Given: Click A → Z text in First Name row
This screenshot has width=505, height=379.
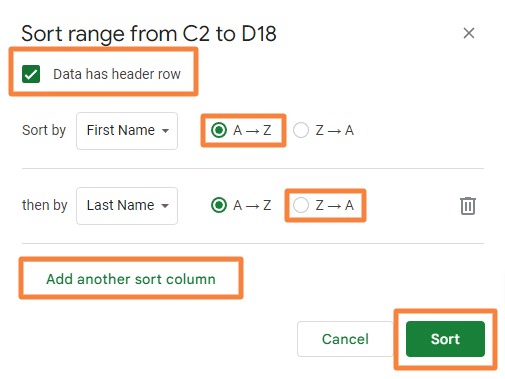Looking at the screenshot, I should pos(252,130).
